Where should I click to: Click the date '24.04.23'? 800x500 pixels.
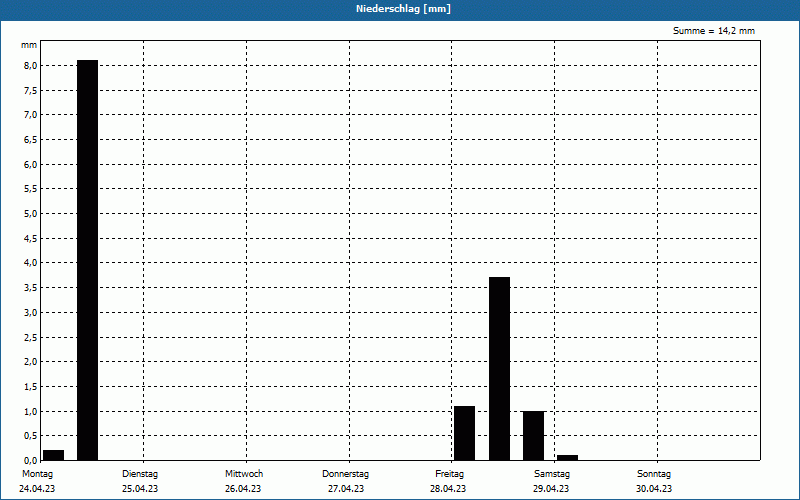pyautogui.click(x=37, y=489)
